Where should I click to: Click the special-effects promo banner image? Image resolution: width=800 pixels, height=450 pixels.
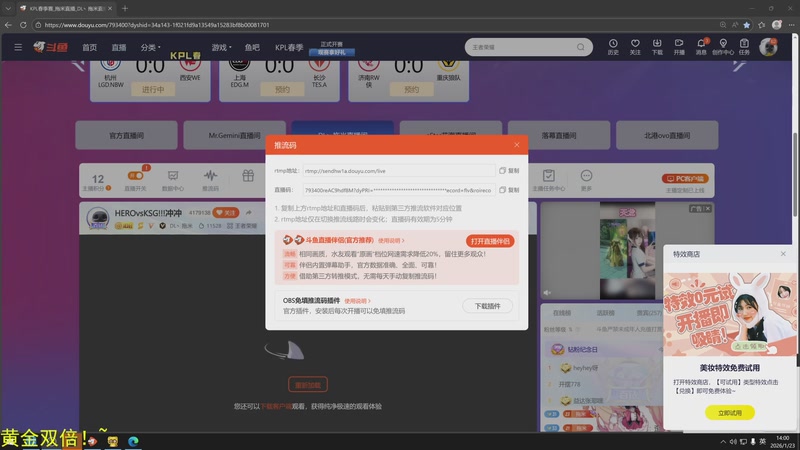(730, 314)
